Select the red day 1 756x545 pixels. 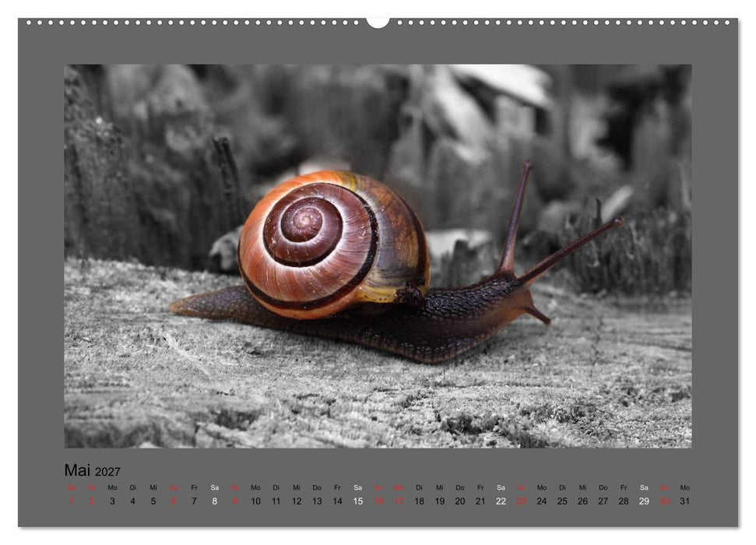(x=72, y=501)
